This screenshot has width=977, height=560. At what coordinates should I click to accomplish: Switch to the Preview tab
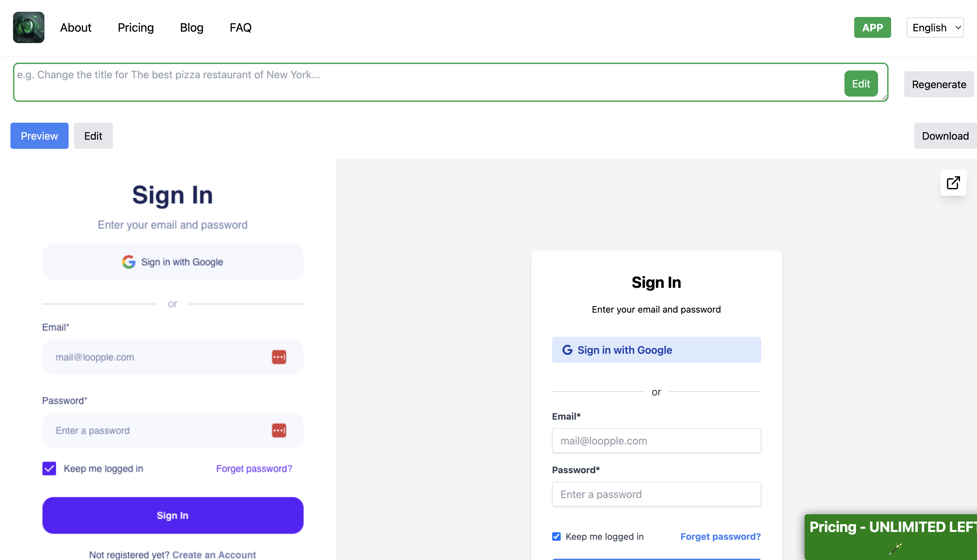click(x=39, y=136)
